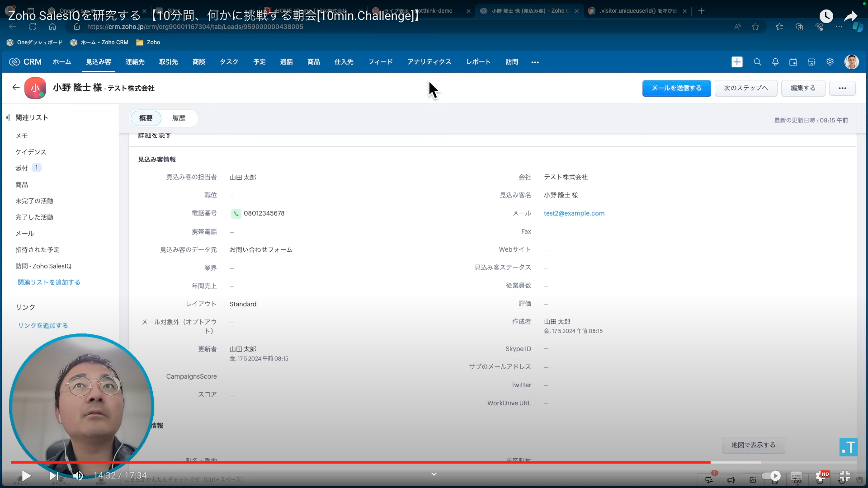Click the Zoho CRM logo icon
Image resolution: width=868 pixels, height=488 pixels.
click(x=14, y=62)
